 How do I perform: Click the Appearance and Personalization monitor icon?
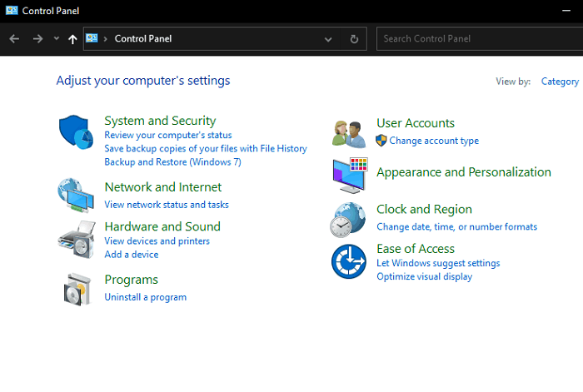click(349, 175)
